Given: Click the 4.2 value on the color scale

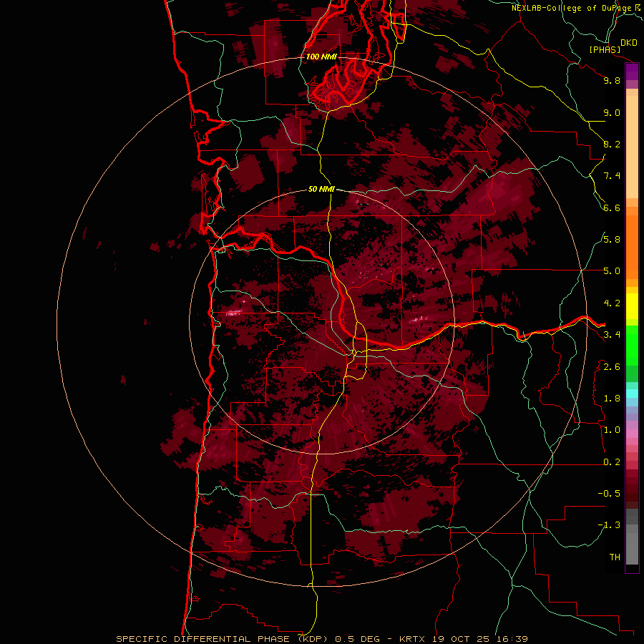Looking at the screenshot, I should pos(612,303).
